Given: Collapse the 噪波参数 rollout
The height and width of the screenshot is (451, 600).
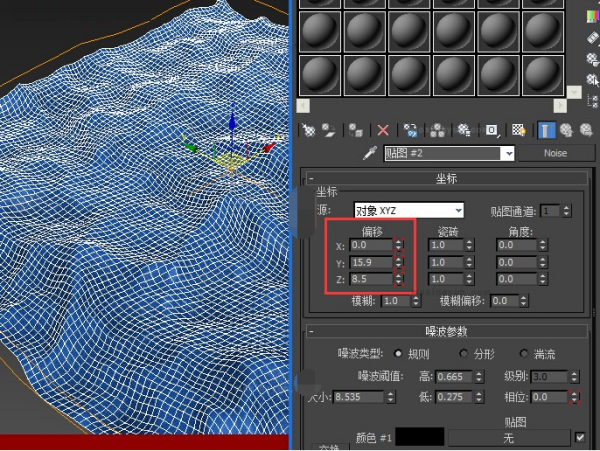Looking at the screenshot, I should tap(311, 331).
